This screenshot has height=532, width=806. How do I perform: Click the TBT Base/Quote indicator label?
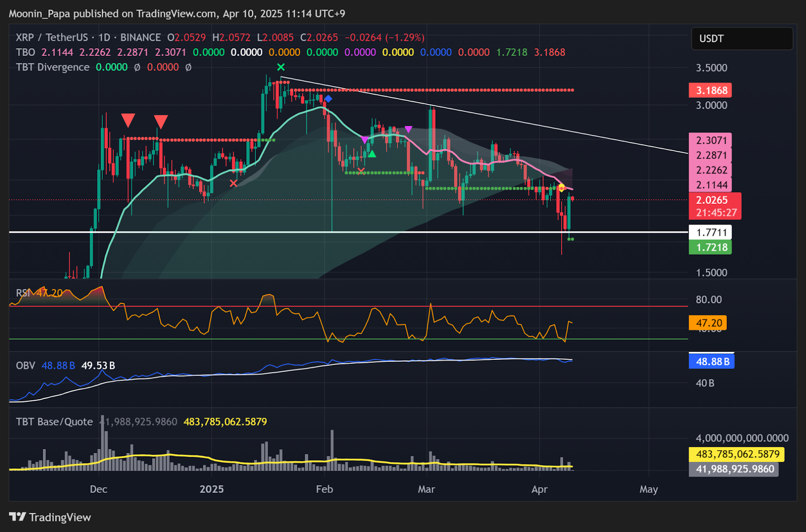click(x=54, y=422)
